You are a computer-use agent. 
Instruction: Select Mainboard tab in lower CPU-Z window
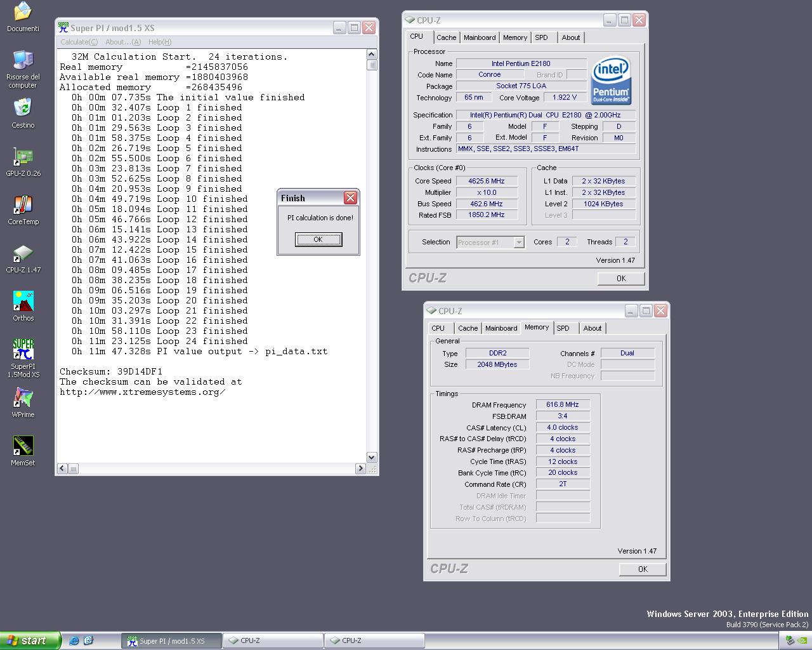click(501, 328)
